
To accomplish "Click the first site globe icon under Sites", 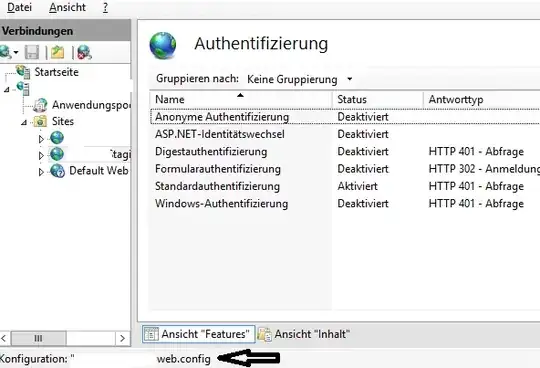I will [57, 138].
